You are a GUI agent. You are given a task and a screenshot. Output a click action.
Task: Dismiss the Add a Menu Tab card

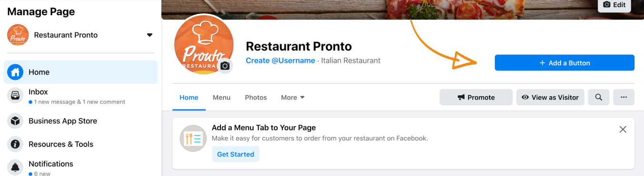(x=623, y=129)
